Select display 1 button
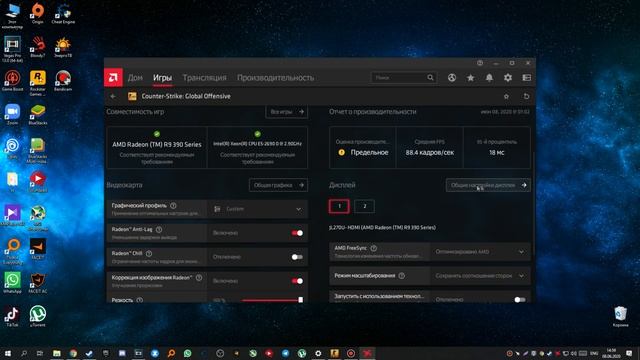Image resolution: width=640 pixels, height=360 pixels. click(339, 206)
